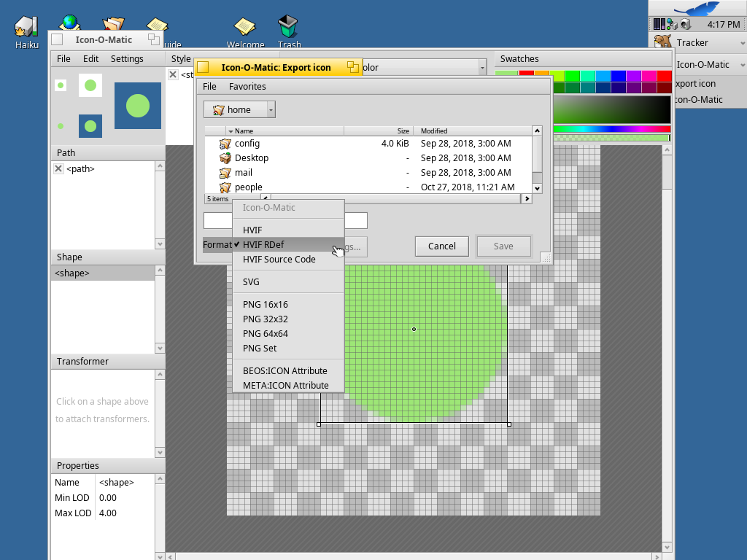
Task: Click the mail folder icon
Action: click(225, 173)
